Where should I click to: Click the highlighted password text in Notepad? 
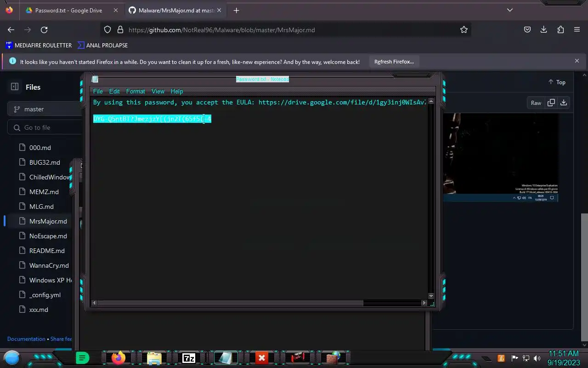pos(152,119)
